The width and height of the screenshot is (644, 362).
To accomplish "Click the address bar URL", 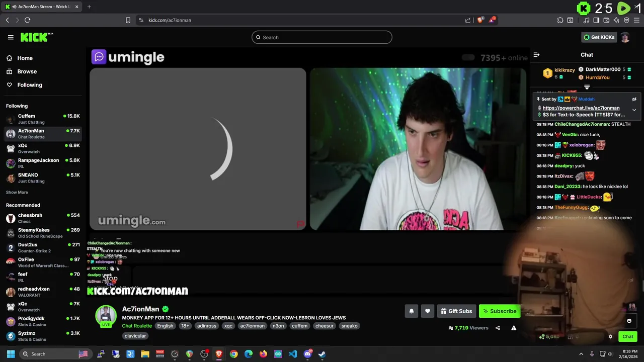I will click(170, 20).
